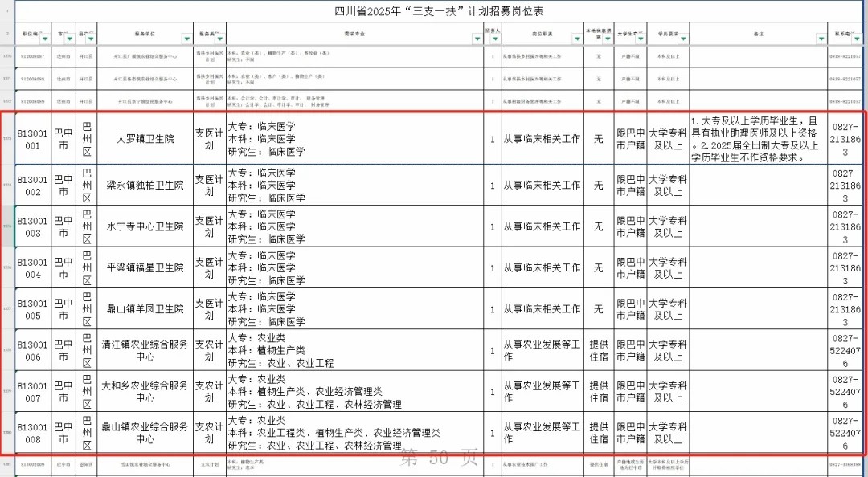Click the 清江镇农业综合服务中心 cell
The image size is (868, 477).
(x=145, y=350)
